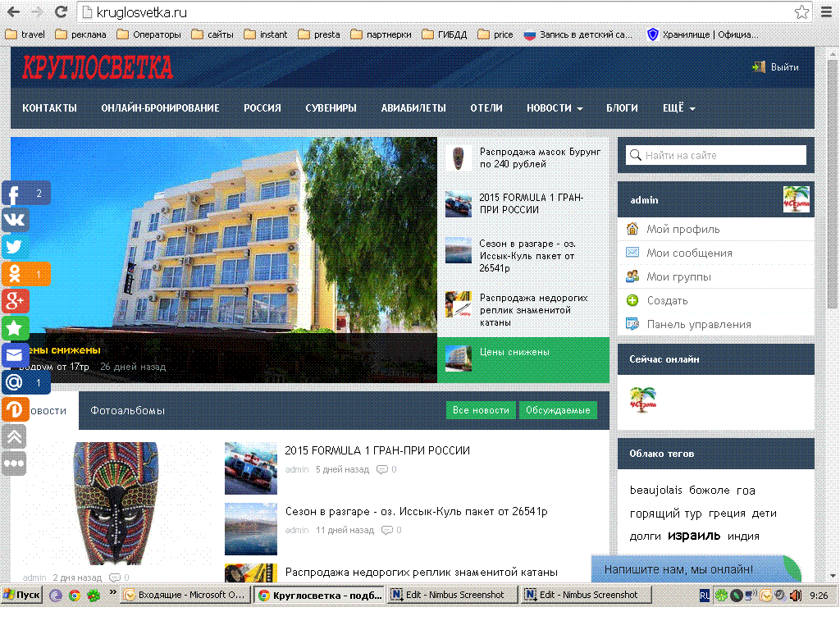Click the Найти на сайте search field

(715, 155)
